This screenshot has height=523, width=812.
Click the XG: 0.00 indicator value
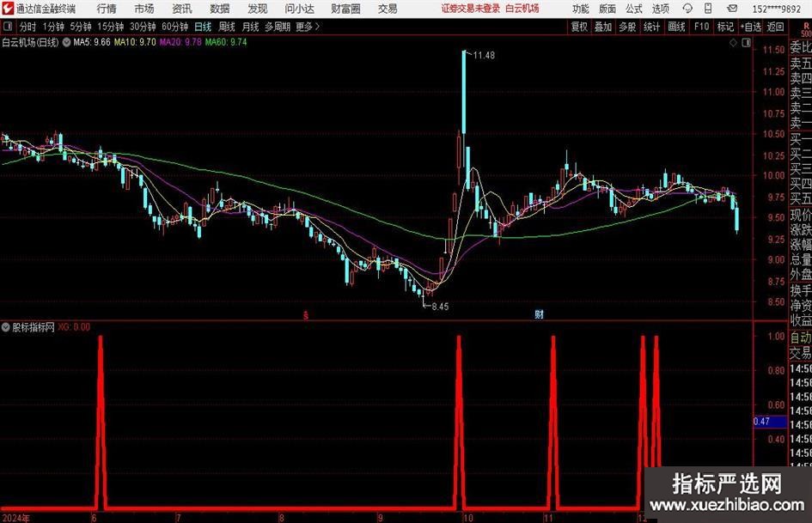(74, 326)
